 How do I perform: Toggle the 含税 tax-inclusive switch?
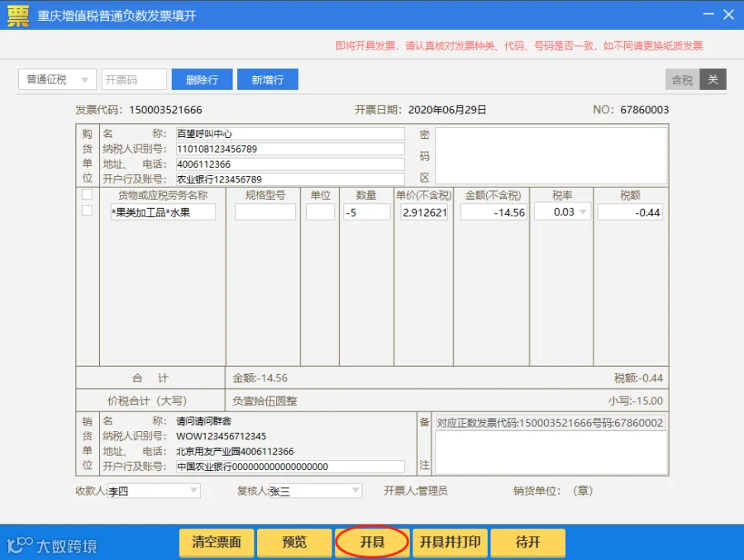tap(695, 79)
